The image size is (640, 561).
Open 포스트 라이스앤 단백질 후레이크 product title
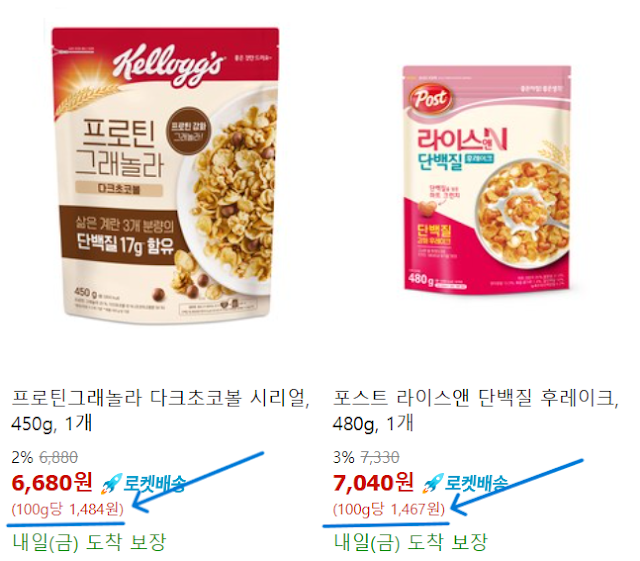[x=476, y=410]
